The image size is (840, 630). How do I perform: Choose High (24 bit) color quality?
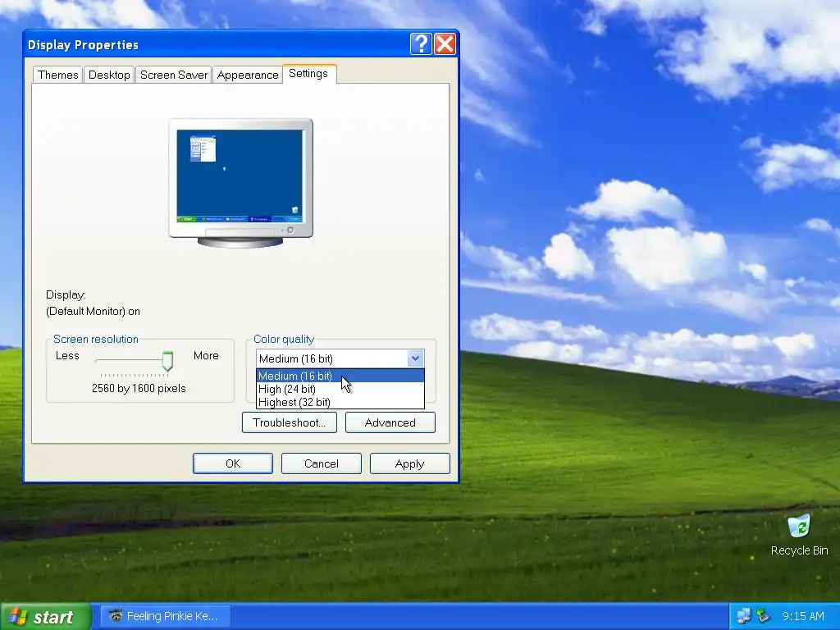coord(340,389)
